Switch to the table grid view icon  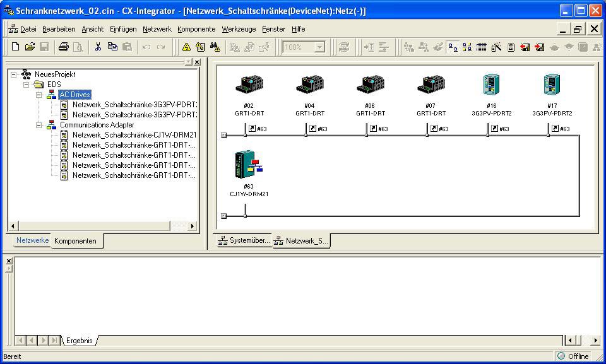(481, 47)
